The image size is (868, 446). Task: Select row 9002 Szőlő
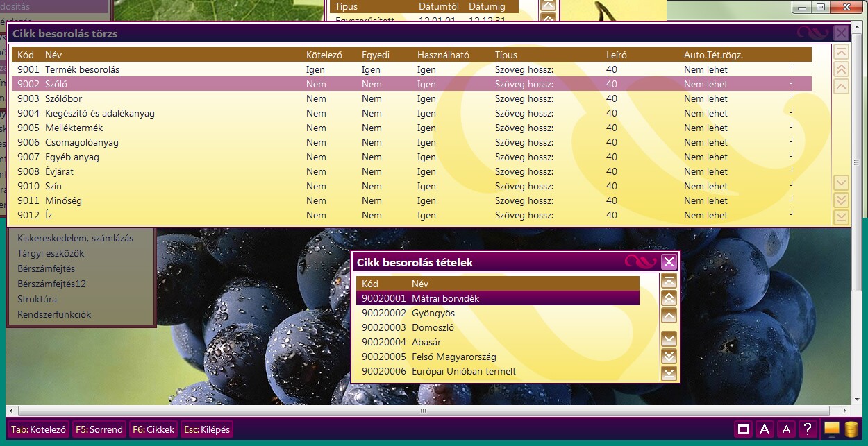tap(411, 84)
